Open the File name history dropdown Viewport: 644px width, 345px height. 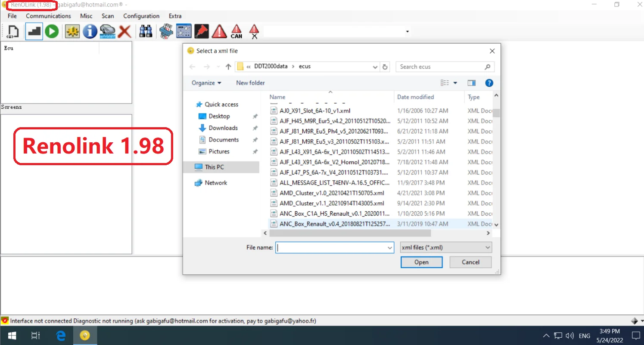pyautogui.click(x=390, y=248)
